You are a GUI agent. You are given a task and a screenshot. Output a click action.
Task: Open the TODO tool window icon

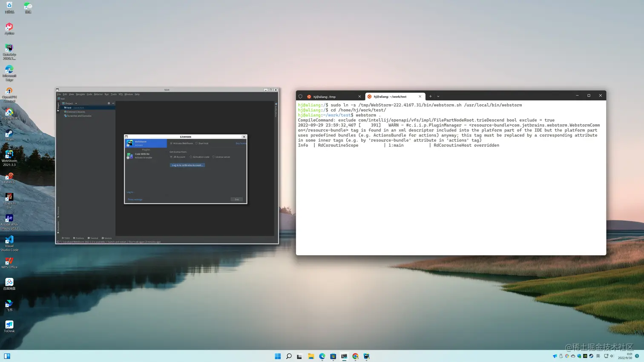click(66, 238)
